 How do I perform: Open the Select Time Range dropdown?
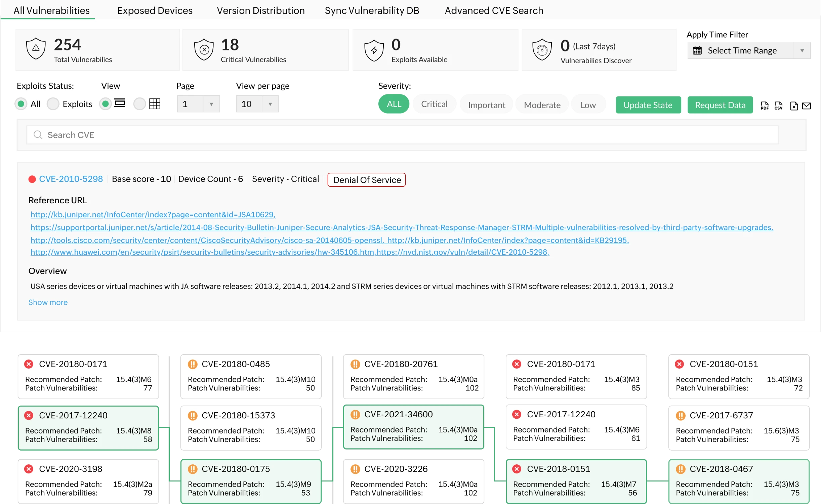point(749,50)
